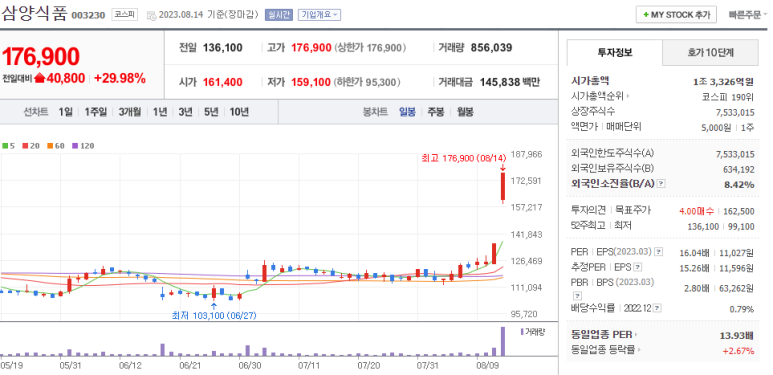The image size is (773, 375).
Task: Click the purple 거래량 volume legend marker
Action: coord(522,332)
